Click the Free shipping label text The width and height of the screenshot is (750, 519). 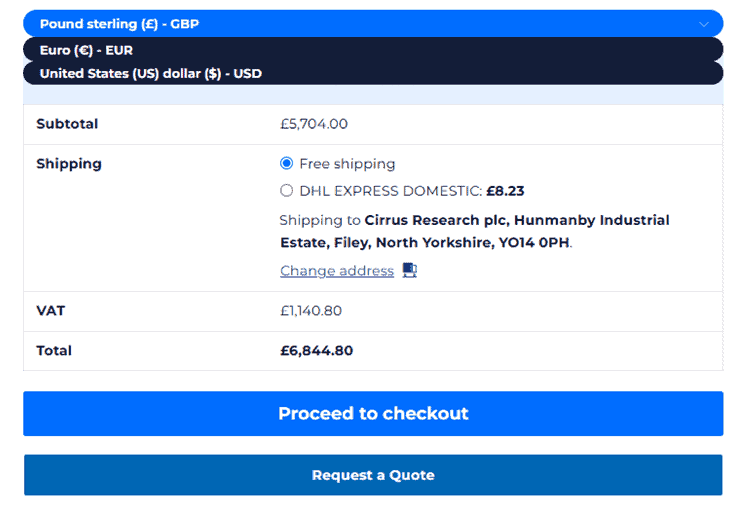click(347, 164)
